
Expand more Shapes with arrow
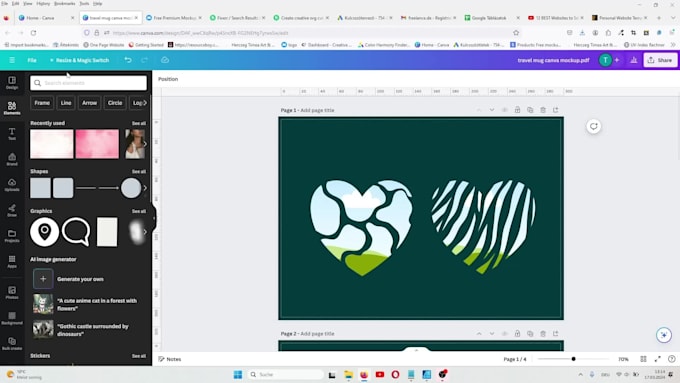(145, 188)
